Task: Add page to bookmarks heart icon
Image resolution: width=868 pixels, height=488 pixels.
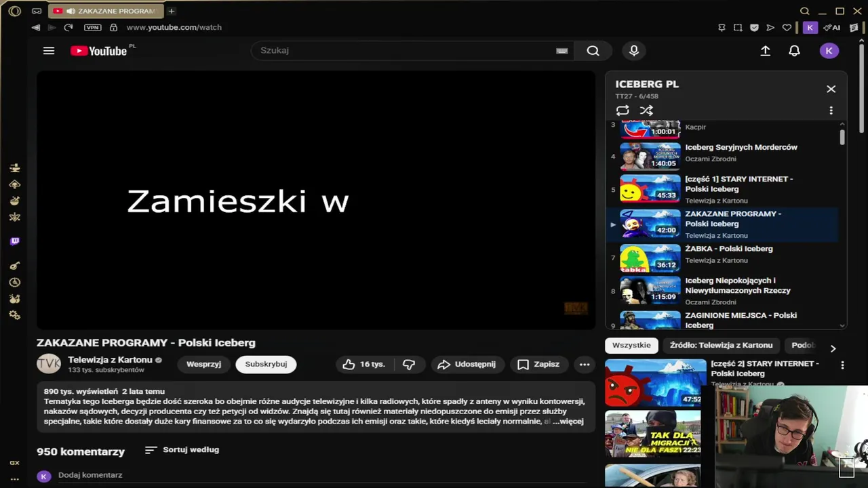Action: click(787, 28)
